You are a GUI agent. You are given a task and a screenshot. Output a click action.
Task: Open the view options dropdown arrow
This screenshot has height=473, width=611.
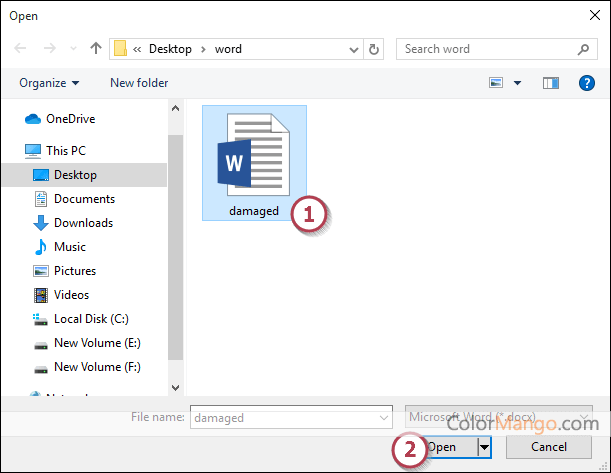517,83
